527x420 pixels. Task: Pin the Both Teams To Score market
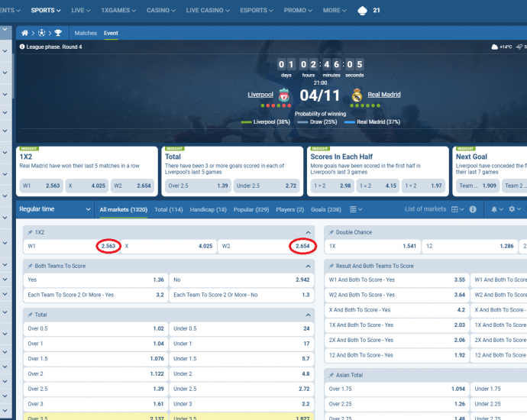tap(30, 266)
